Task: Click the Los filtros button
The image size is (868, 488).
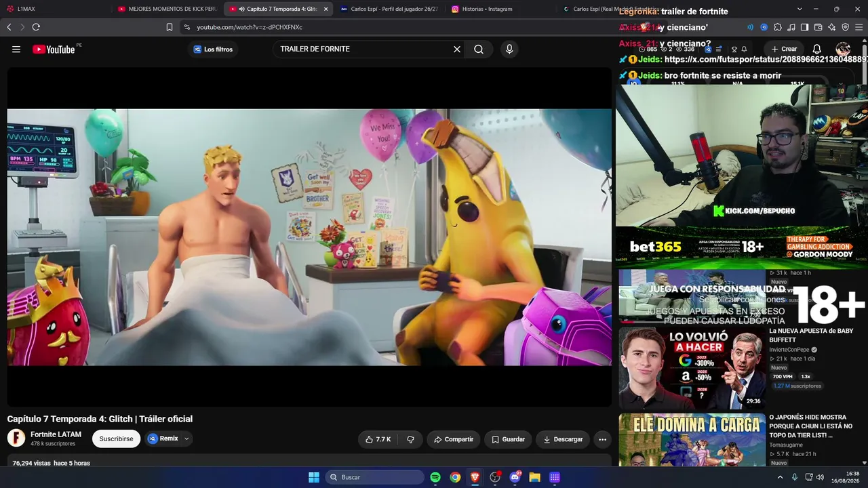Action: pyautogui.click(x=212, y=49)
